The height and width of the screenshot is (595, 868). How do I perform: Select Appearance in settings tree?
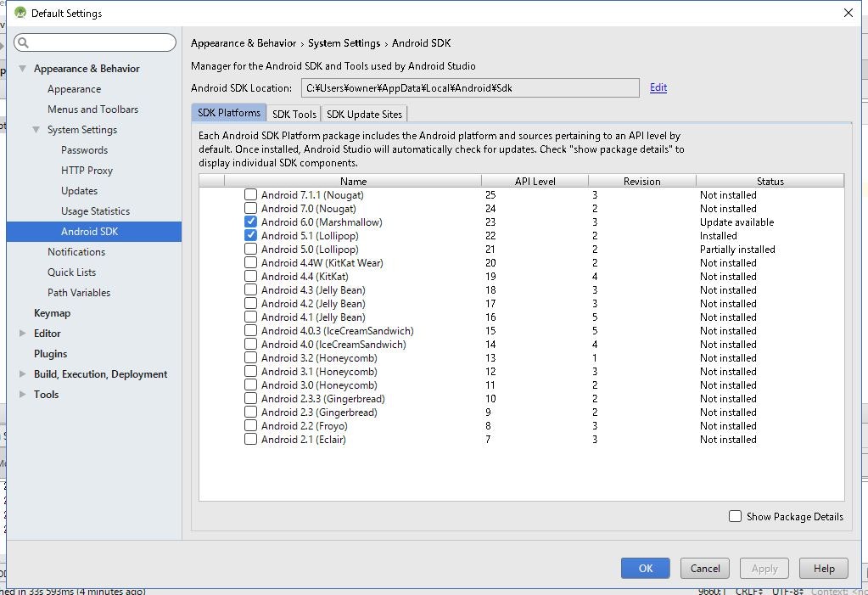(x=74, y=89)
